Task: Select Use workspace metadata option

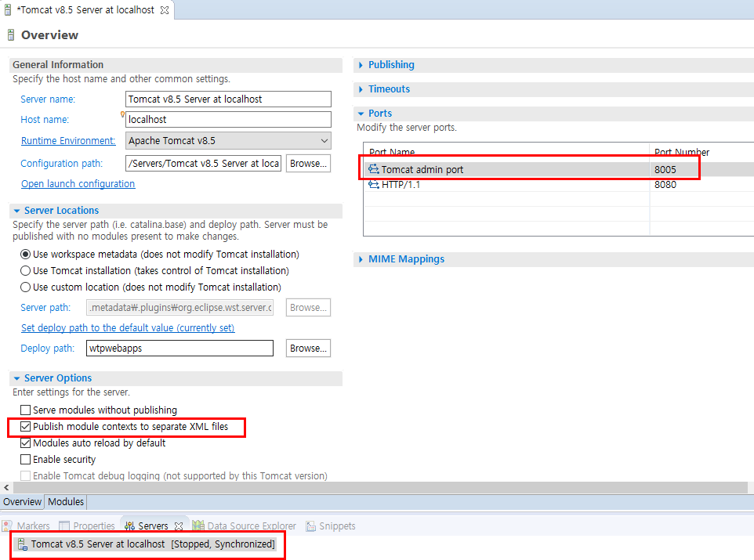Action: pos(26,255)
